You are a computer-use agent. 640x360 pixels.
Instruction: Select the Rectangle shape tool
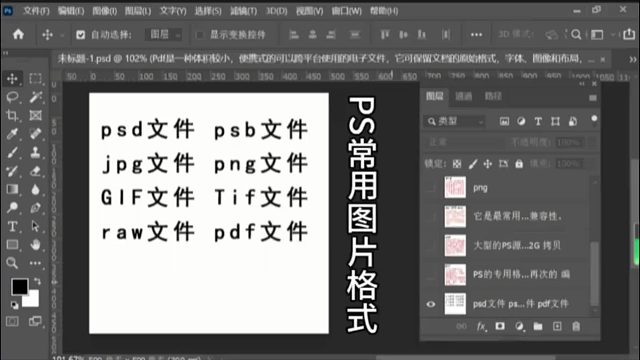pyautogui.click(x=12, y=244)
